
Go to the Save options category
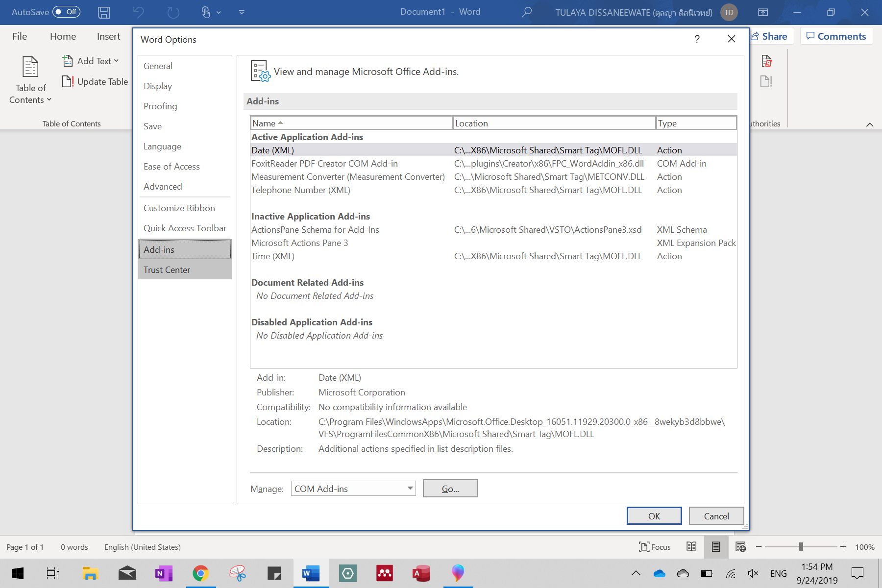coord(185,126)
